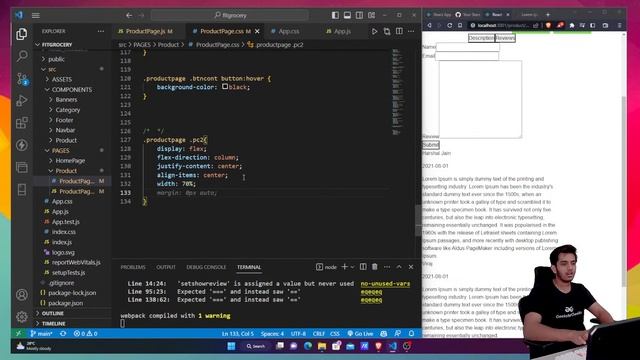
Task: Open the Output panel tab
Action: coord(166,267)
